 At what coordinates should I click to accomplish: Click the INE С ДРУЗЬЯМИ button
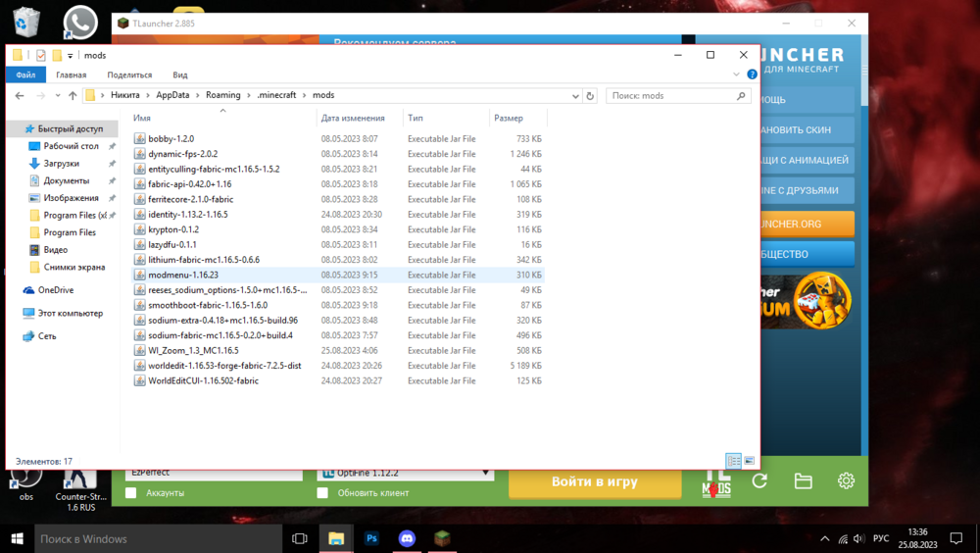(808, 190)
